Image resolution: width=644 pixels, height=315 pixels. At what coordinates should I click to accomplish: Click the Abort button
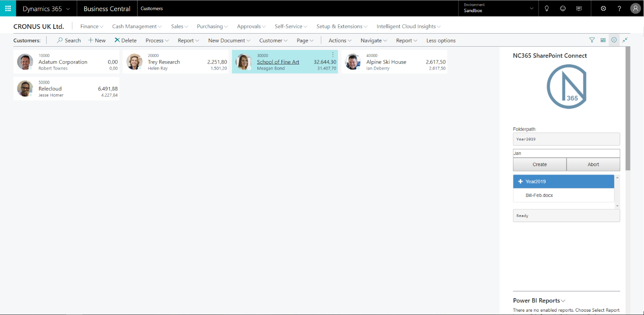(593, 164)
